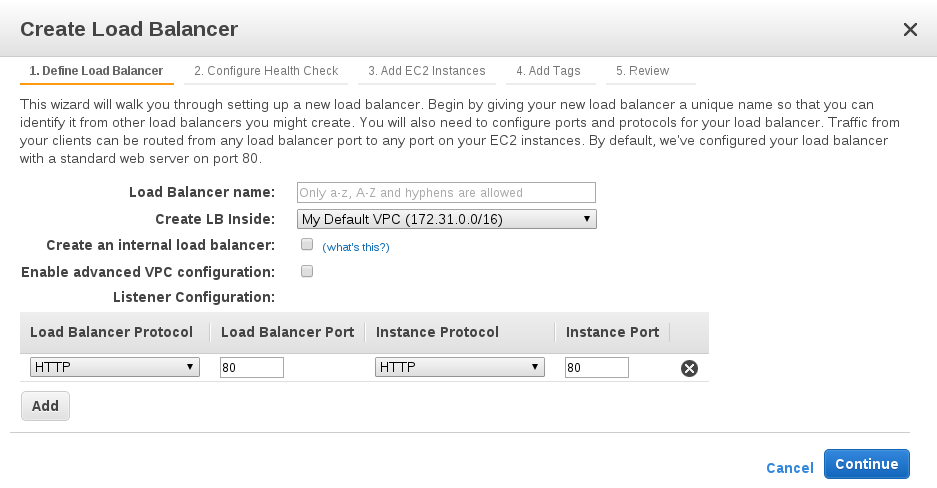Toggle Create an internal load balancer checkbox
This screenshot has width=937, height=488.
click(x=307, y=244)
